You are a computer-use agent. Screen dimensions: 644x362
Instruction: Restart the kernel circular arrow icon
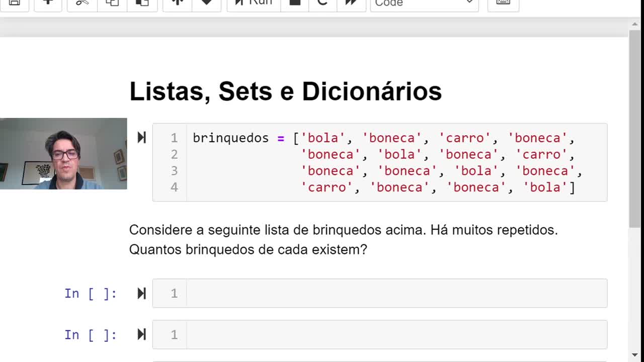(x=323, y=3)
